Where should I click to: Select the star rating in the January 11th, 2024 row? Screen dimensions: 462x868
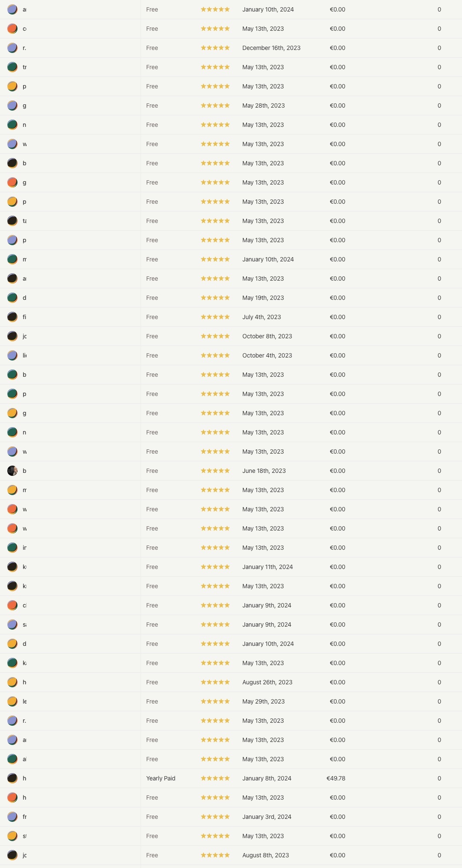click(215, 567)
